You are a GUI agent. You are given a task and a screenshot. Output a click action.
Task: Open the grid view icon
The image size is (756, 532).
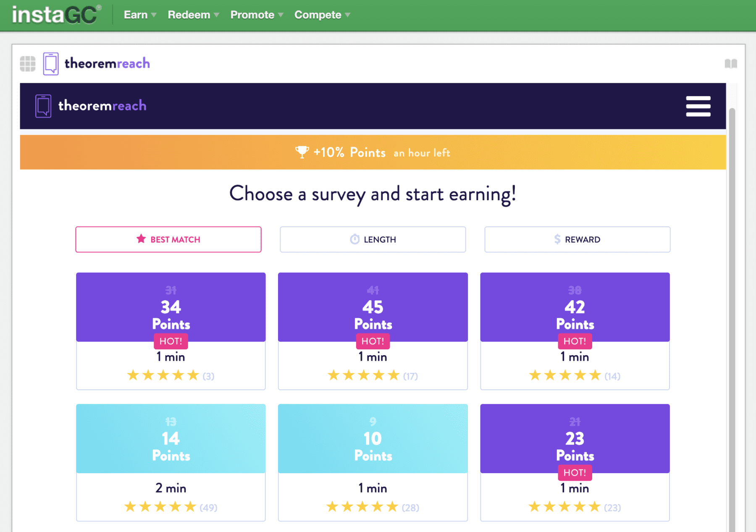click(x=28, y=64)
